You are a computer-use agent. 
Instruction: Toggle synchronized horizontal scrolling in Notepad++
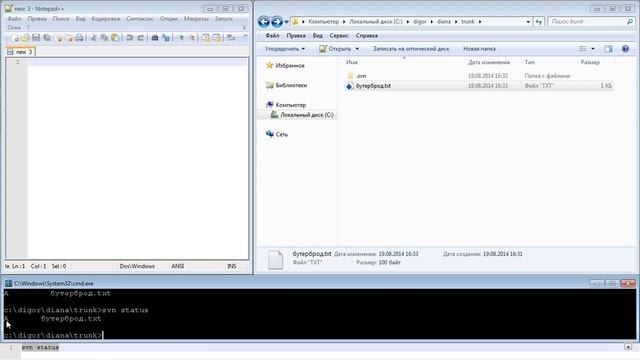tap(216, 38)
